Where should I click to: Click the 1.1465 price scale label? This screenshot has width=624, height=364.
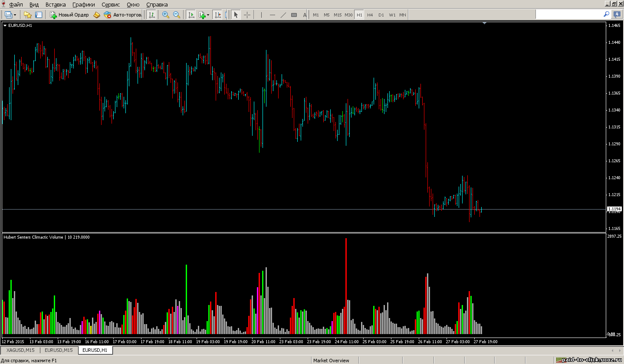614,26
